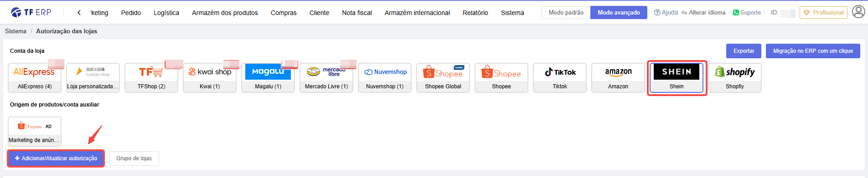868x178 pixels.
Task: Click the Exportar button
Action: point(744,51)
